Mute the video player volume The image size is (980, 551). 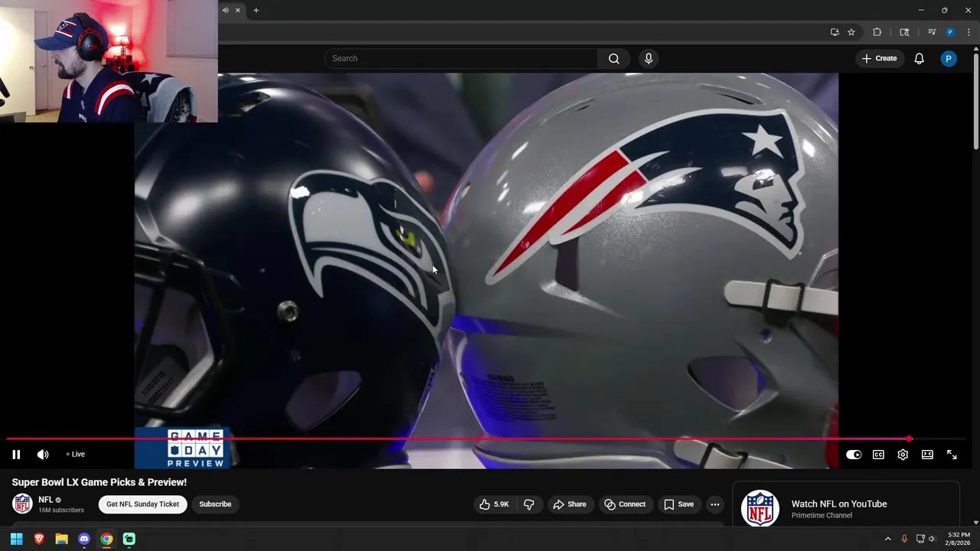click(43, 455)
